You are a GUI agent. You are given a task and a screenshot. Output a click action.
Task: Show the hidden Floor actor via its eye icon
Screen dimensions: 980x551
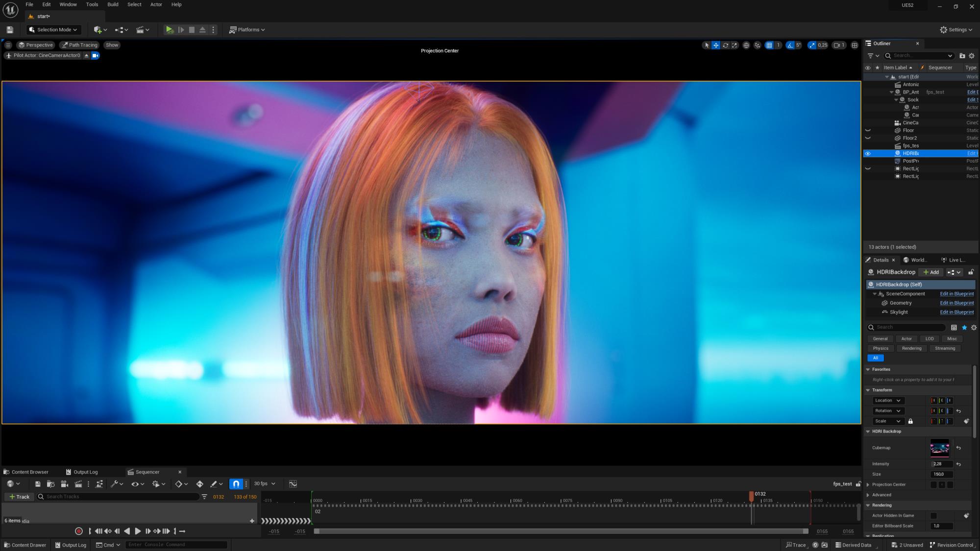point(868,130)
